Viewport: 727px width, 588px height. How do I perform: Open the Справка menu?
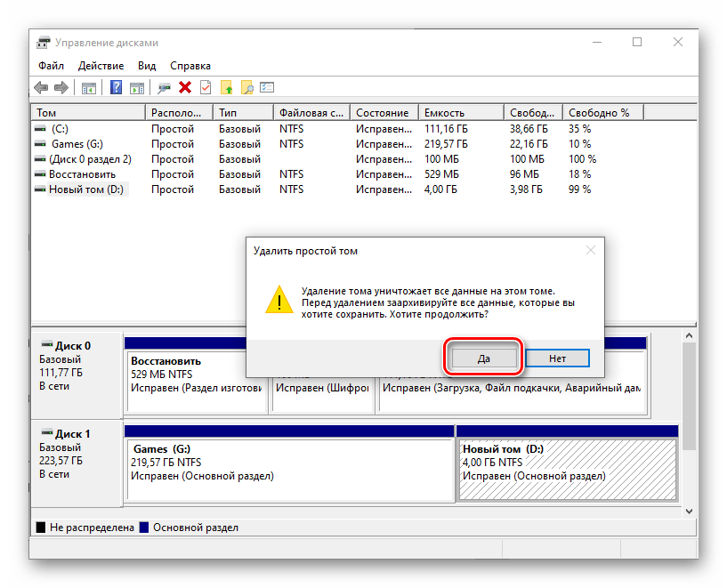coord(190,66)
